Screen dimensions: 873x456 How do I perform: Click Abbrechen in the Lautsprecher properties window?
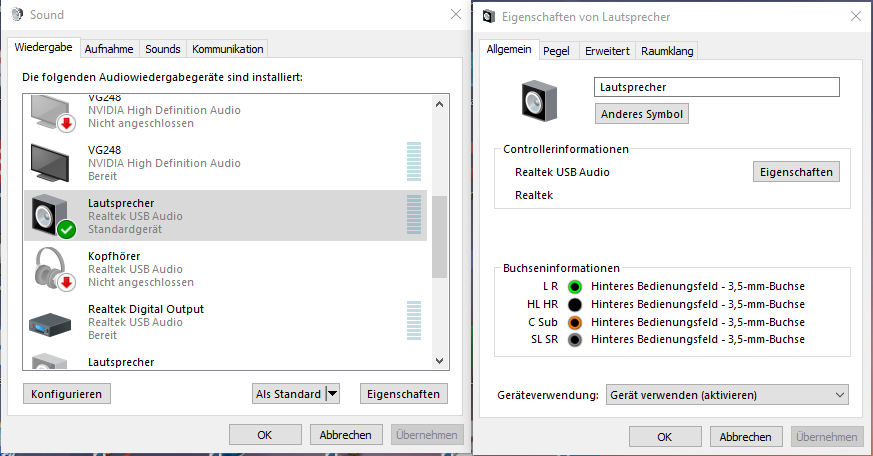click(x=746, y=437)
